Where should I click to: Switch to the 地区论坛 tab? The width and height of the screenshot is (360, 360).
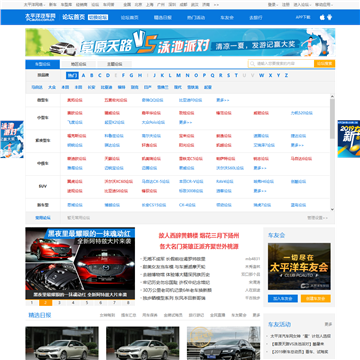tap(78, 64)
